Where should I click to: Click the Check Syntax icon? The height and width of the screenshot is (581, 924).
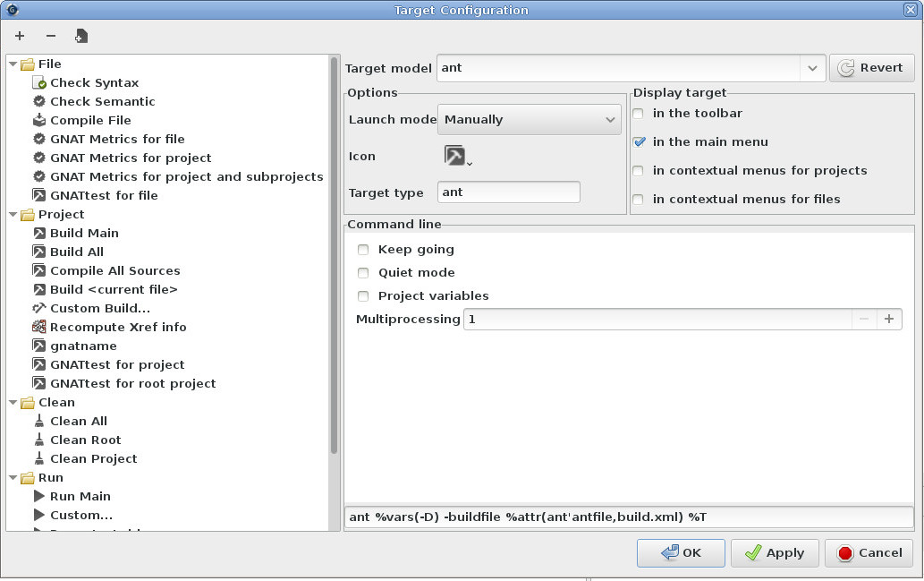point(38,82)
